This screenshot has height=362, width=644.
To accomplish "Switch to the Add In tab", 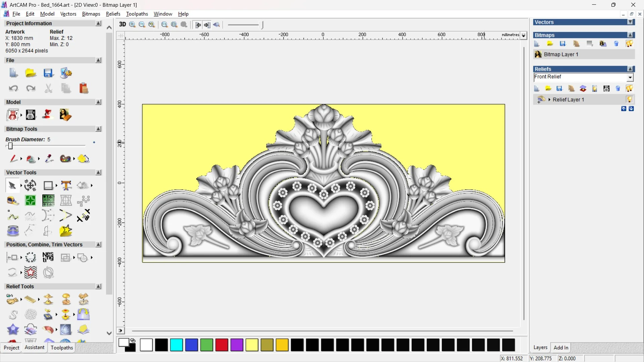I will pos(561,348).
